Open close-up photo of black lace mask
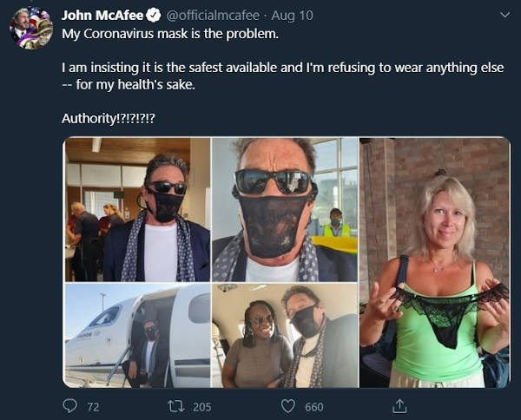 (284, 208)
